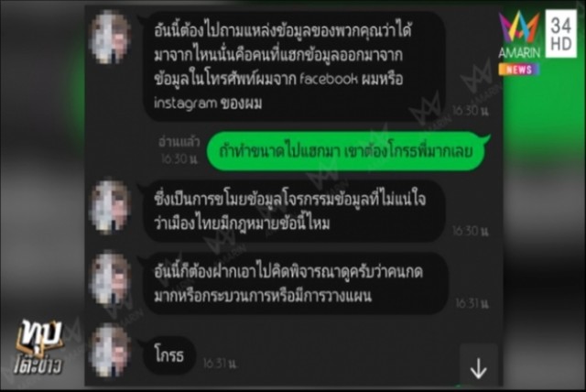Open avatar beside the อันนี้ก็ต้องฝาก message
The image size is (586, 392).
110,278
